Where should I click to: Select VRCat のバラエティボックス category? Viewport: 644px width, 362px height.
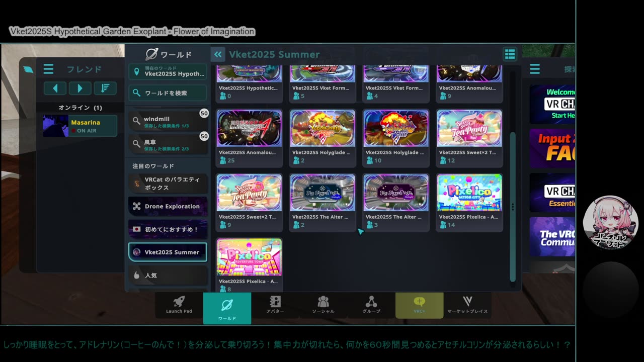(168, 184)
